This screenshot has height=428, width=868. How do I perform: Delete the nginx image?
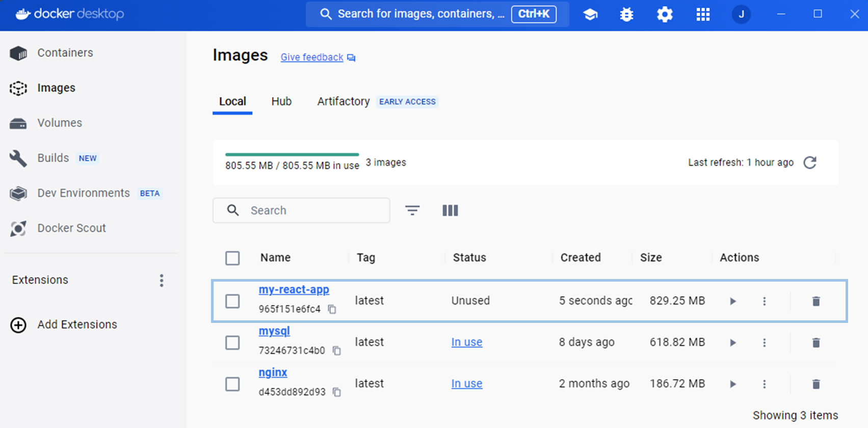coord(816,384)
